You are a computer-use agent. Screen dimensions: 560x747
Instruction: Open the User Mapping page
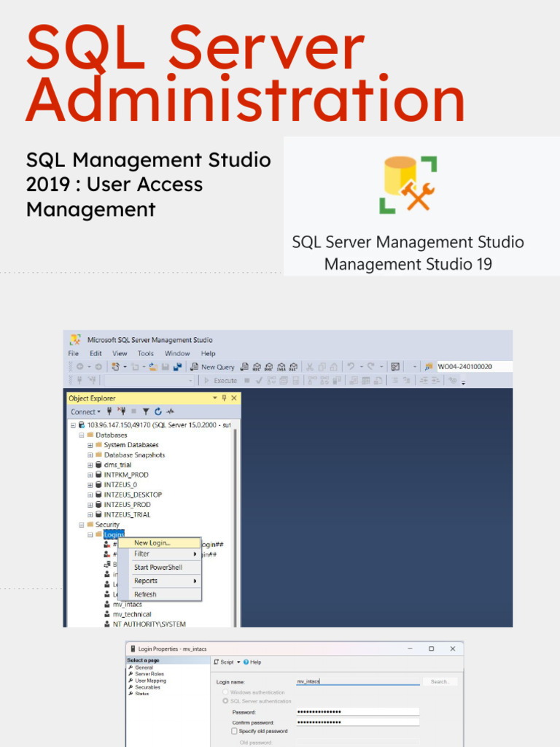150,681
